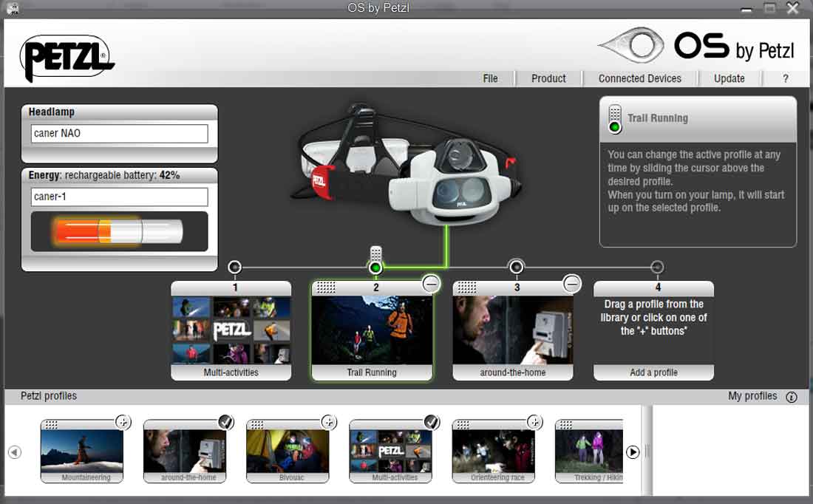Image resolution: width=813 pixels, height=504 pixels.
Task: Toggle the around-the-home library checkmark
Action: click(x=226, y=422)
